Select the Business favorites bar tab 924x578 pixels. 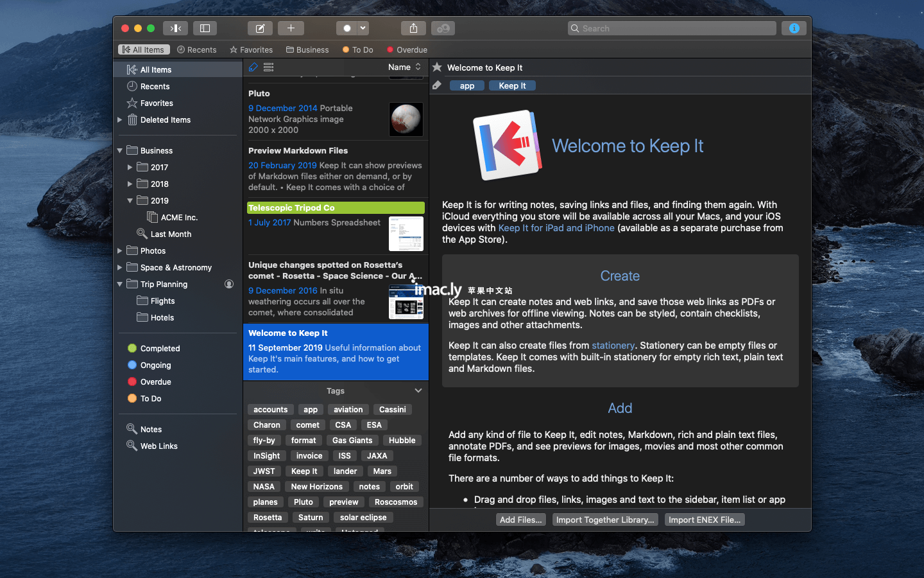tap(307, 49)
